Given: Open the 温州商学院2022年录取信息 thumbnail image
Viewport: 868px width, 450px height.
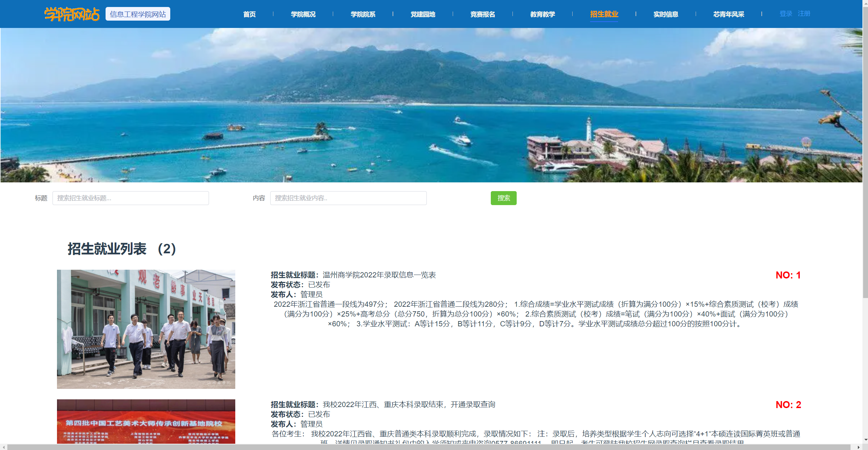Looking at the screenshot, I should tap(146, 329).
